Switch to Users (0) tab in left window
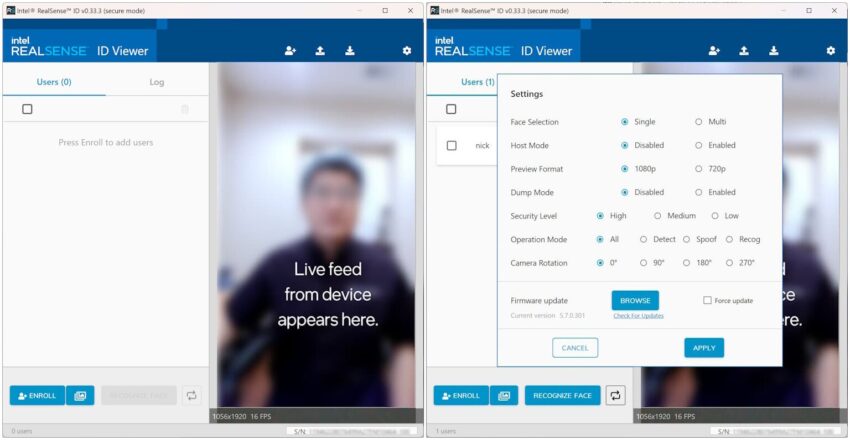Viewport: 850px width, 440px height. (x=54, y=82)
